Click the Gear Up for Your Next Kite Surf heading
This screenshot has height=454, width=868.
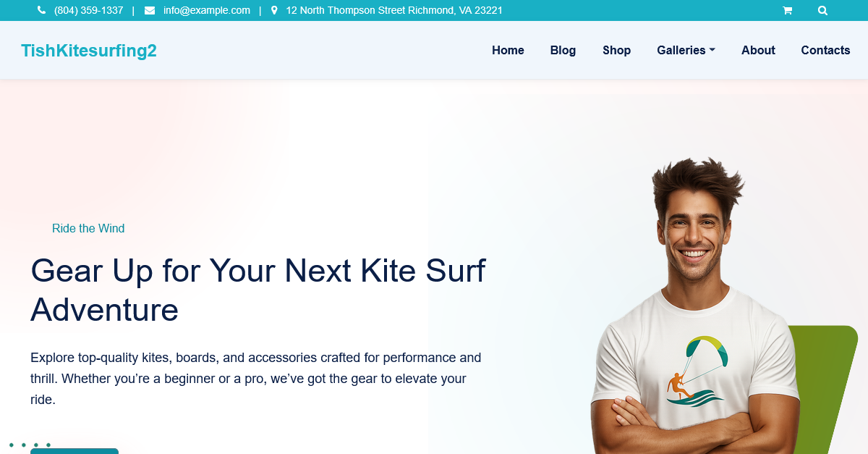258,290
